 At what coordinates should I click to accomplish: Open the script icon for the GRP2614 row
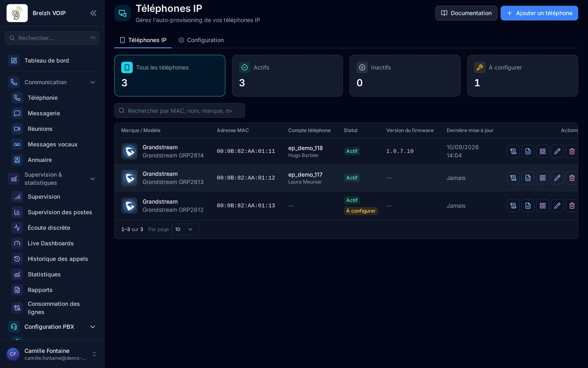513,151
